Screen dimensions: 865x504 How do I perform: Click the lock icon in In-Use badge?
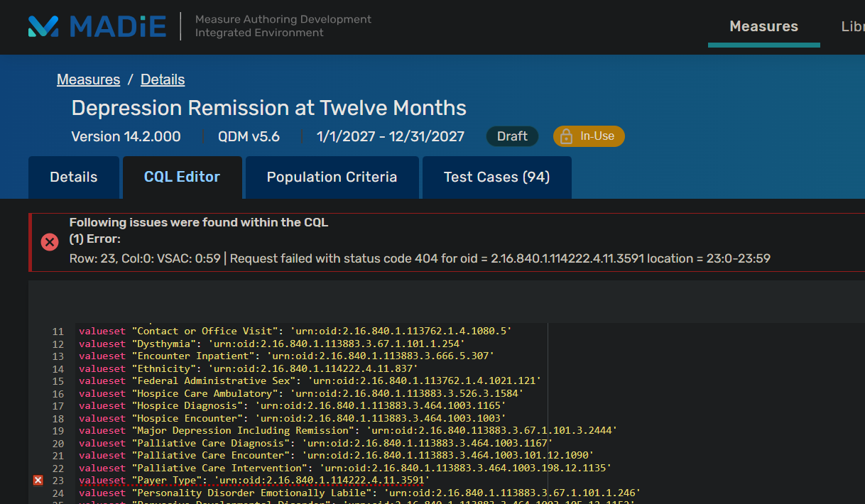pyautogui.click(x=566, y=136)
